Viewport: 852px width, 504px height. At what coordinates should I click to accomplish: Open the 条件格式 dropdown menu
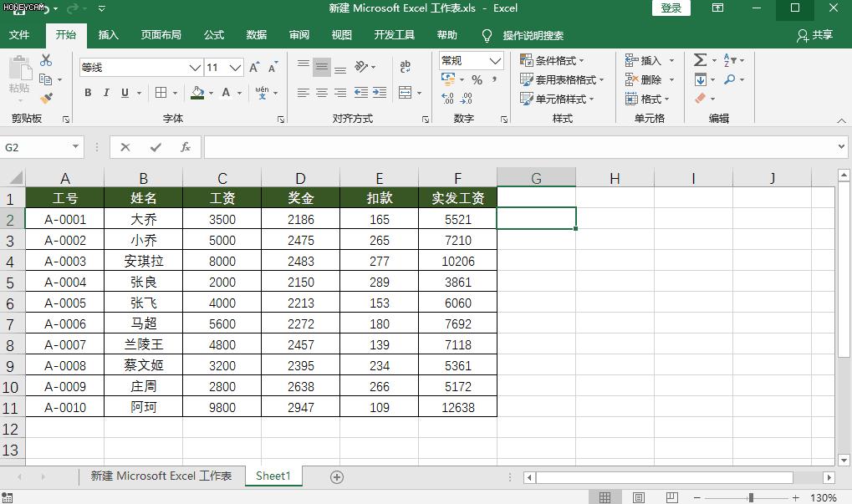point(553,60)
